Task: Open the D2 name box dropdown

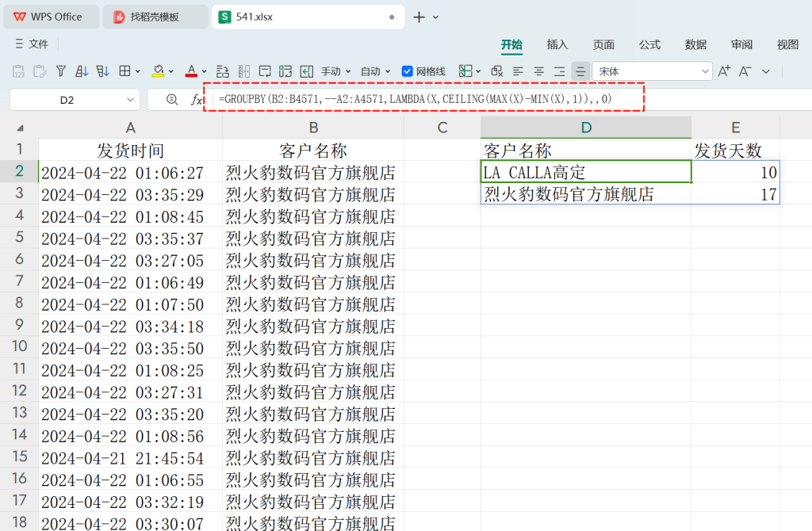Action: [x=131, y=100]
